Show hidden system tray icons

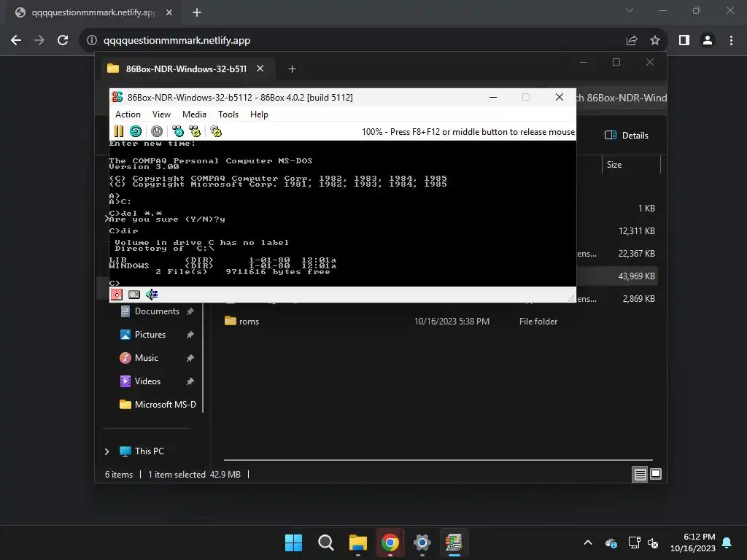pos(588,542)
